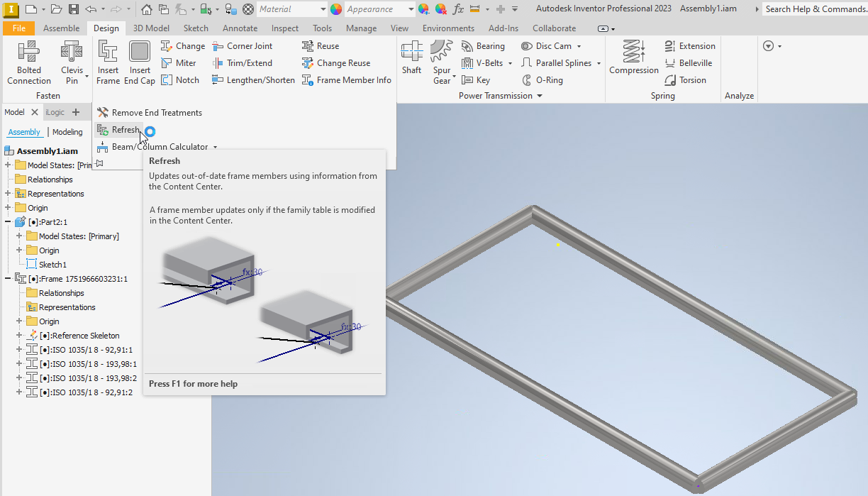Select the Clevis Pin tool
The height and width of the screenshot is (496, 868).
72,62
